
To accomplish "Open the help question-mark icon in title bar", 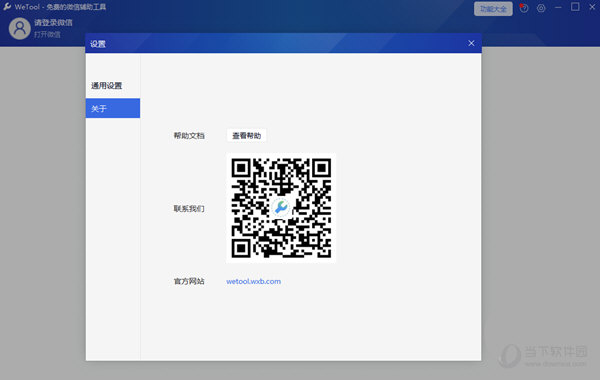I will click(524, 8).
